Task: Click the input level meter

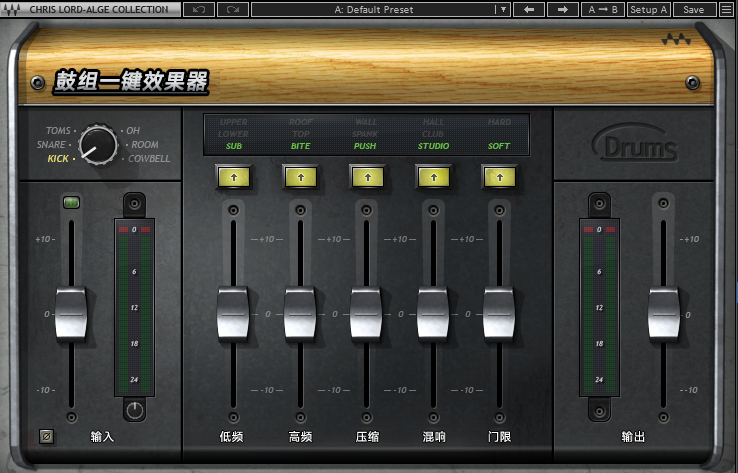Action: pyautogui.click(x=135, y=307)
